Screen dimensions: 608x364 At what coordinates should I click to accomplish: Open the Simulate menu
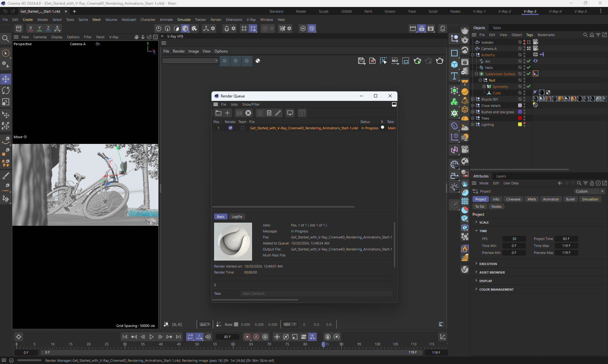click(184, 20)
